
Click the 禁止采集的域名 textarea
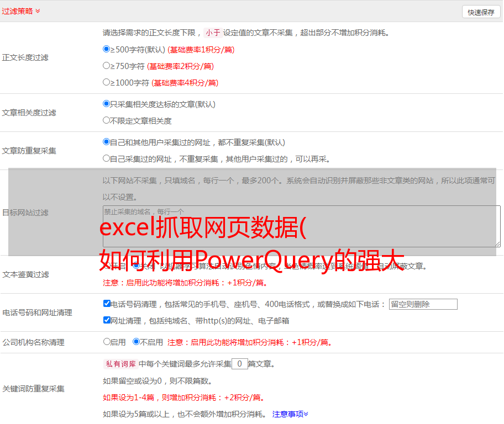pyautogui.click(x=302, y=226)
